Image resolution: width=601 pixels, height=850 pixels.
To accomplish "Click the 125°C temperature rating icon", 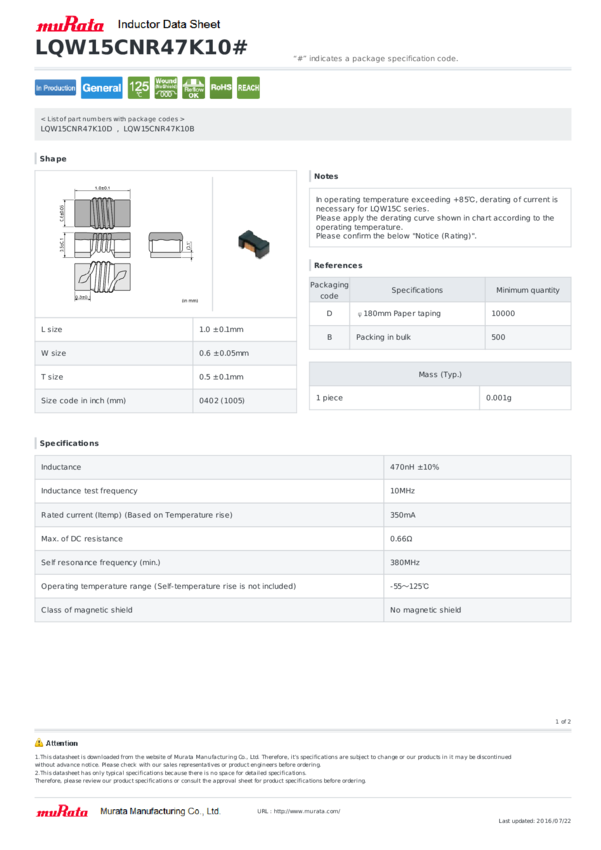I will [139, 88].
